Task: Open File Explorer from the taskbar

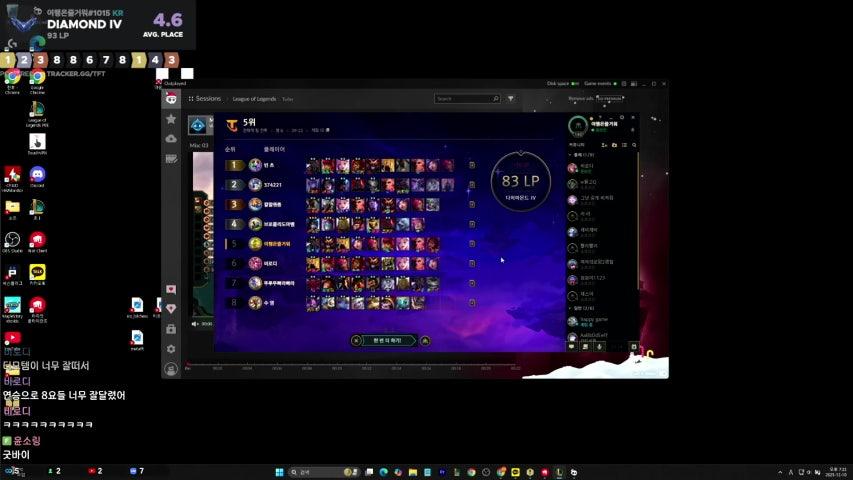Action: (x=412, y=472)
